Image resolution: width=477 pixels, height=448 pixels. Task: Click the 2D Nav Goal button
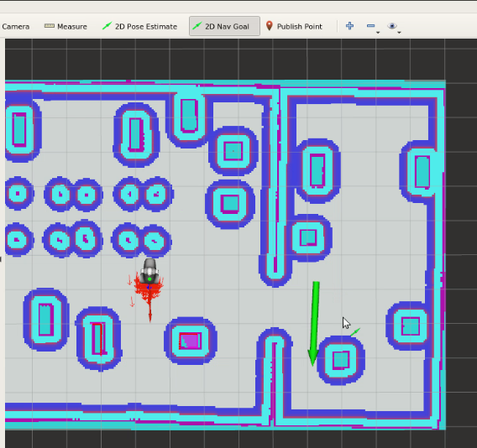click(x=224, y=27)
